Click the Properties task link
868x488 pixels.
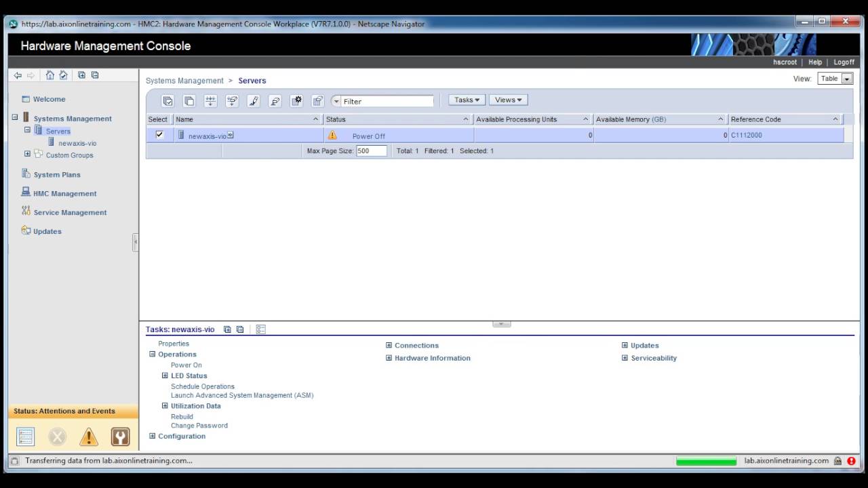pos(174,344)
